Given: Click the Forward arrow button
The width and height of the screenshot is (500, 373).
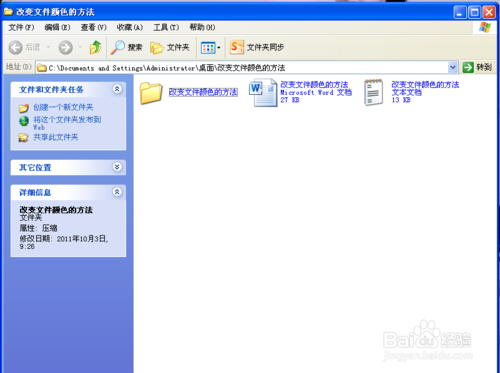Looking at the screenshot, I should [65, 48].
